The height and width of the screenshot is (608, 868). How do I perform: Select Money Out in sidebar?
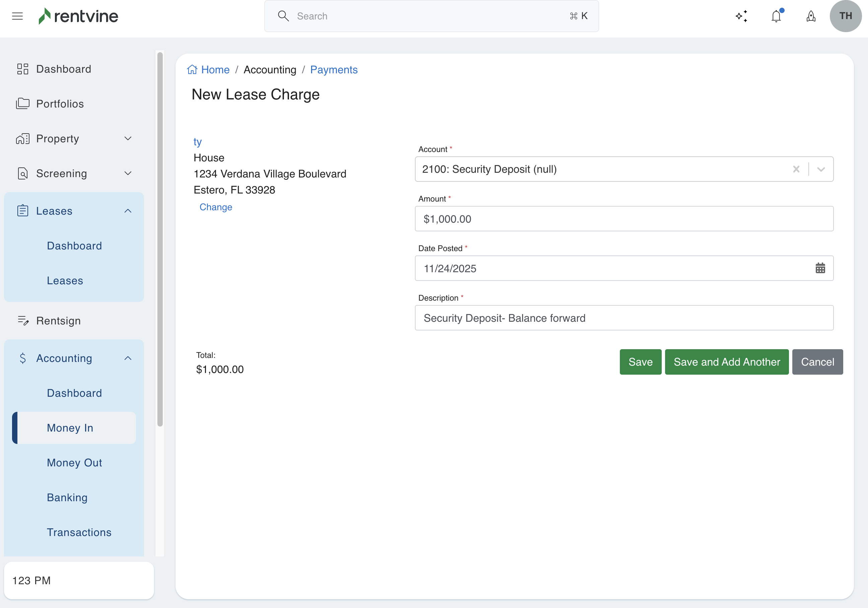74,462
